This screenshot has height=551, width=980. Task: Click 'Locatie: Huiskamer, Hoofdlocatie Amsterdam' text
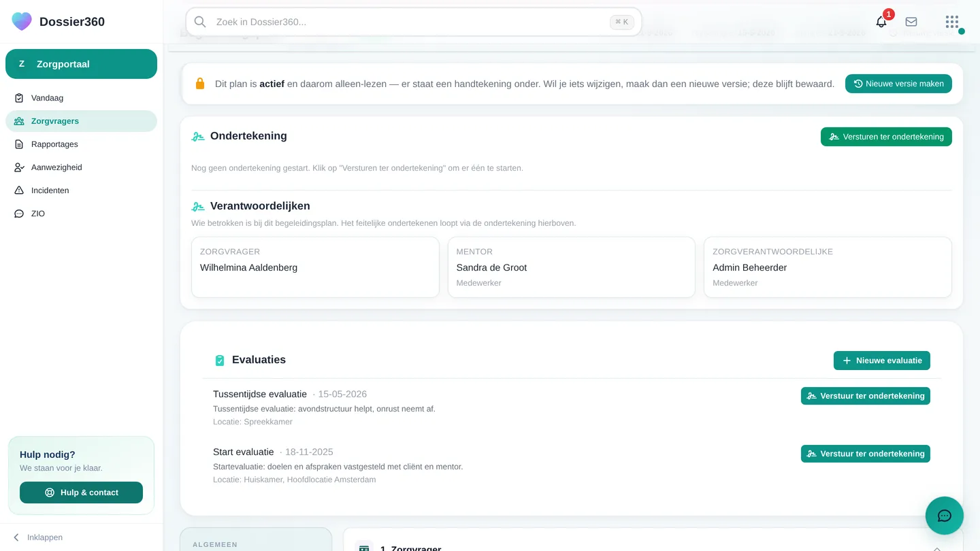point(294,480)
